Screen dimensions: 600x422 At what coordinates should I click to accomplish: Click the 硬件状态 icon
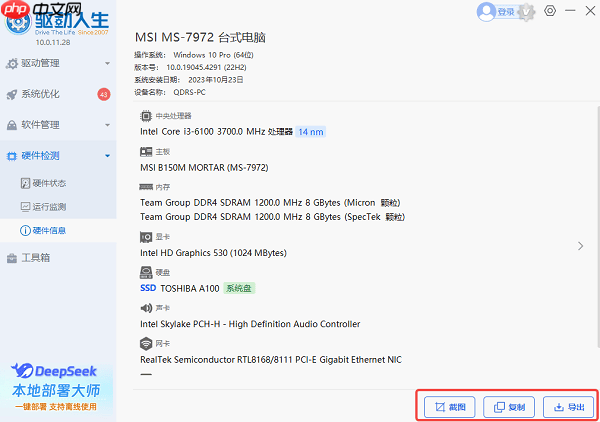25,183
